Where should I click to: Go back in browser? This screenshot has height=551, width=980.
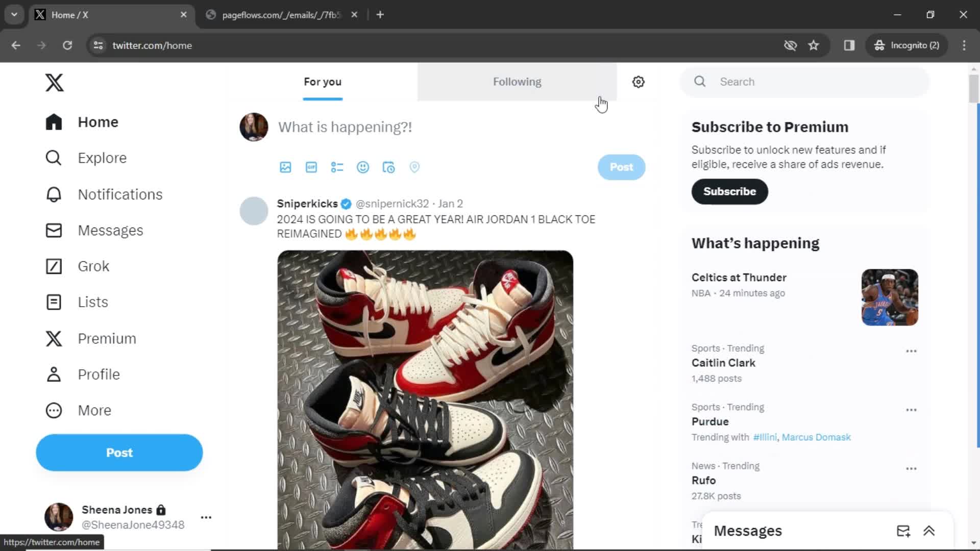pos(16,45)
